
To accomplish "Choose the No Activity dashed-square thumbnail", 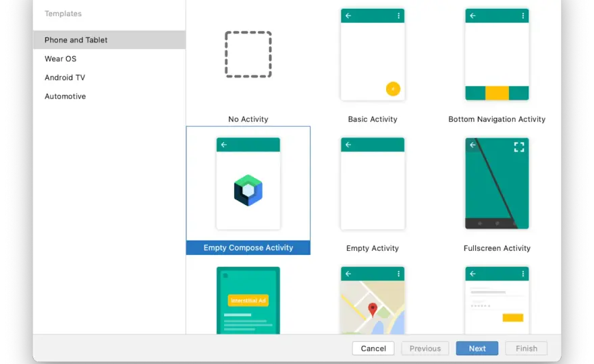I will point(248,55).
